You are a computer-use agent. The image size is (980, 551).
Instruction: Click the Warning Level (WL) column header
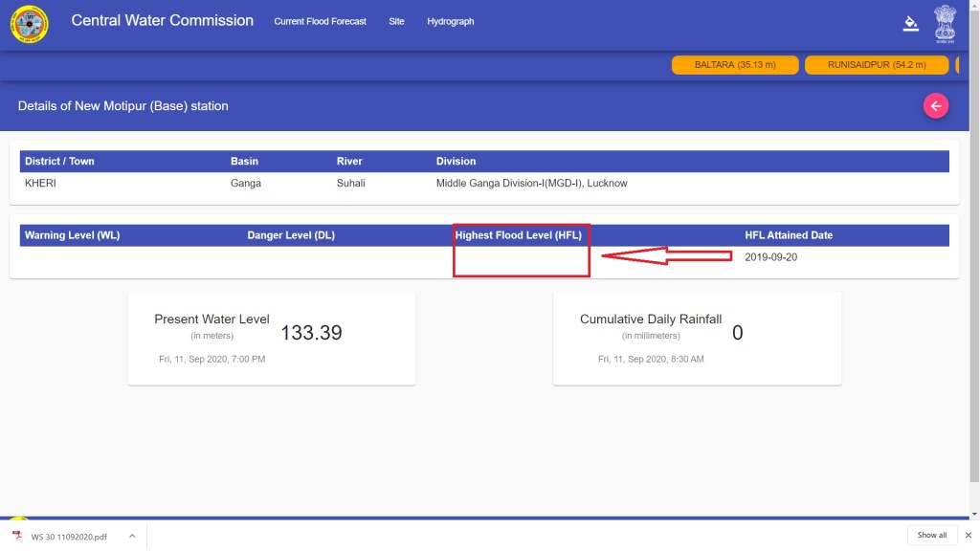pos(72,235)
